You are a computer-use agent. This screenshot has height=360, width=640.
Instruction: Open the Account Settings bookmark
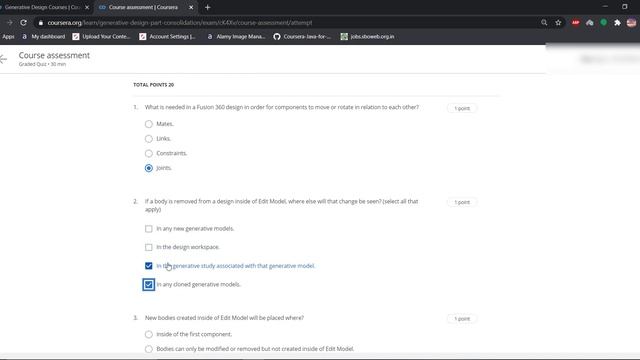tap(167, 37)
